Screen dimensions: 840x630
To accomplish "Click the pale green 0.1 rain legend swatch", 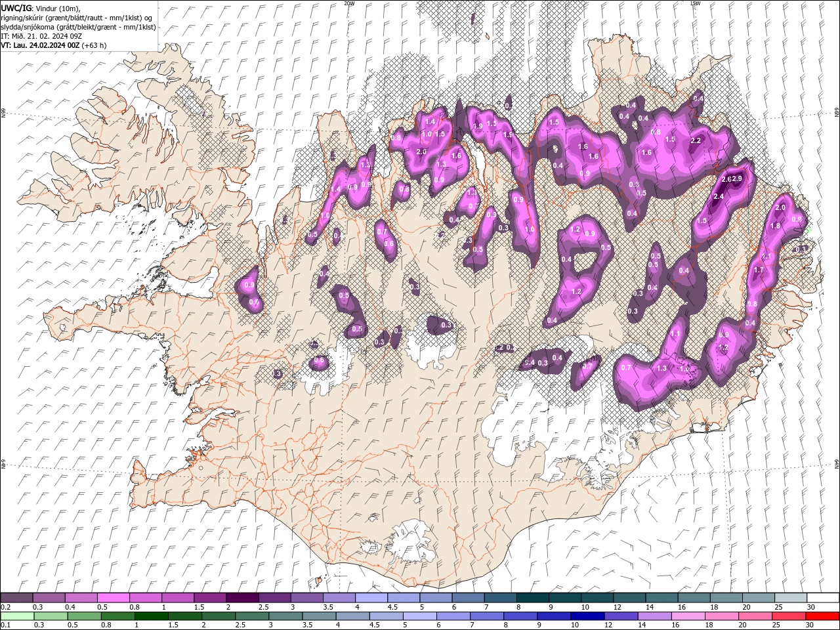I will pyautogui.click(x=17, y=616).
